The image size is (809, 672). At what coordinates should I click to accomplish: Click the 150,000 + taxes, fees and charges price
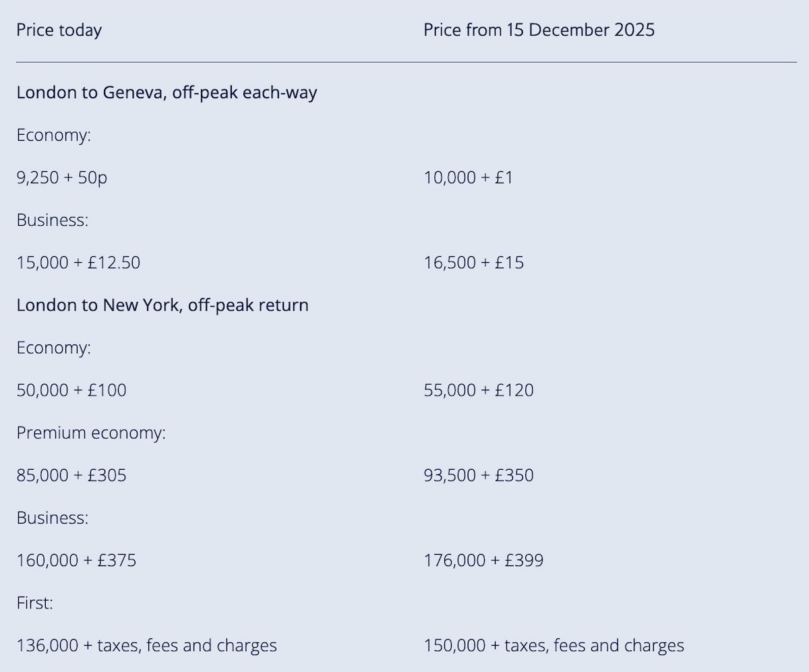pos(553,646)
